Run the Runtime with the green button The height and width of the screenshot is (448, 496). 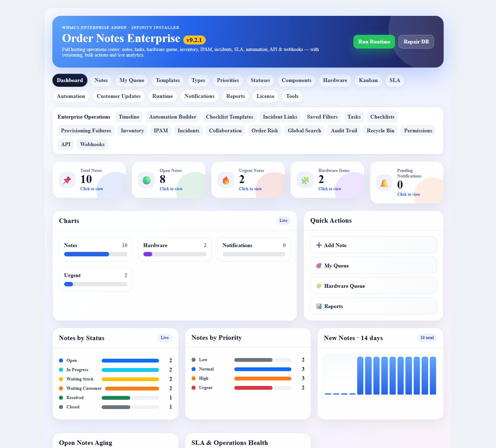point(374,42)
